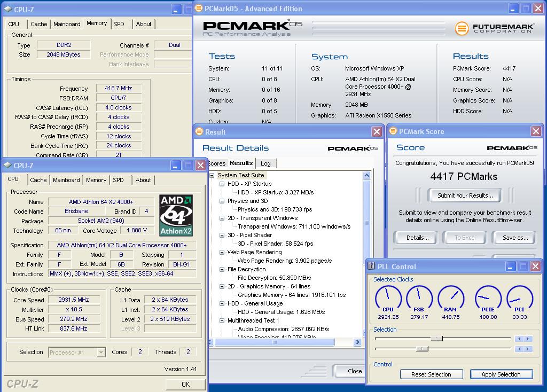Click the PCMark Score window title icon
547x392 pixels.
(x=393, y=131)
